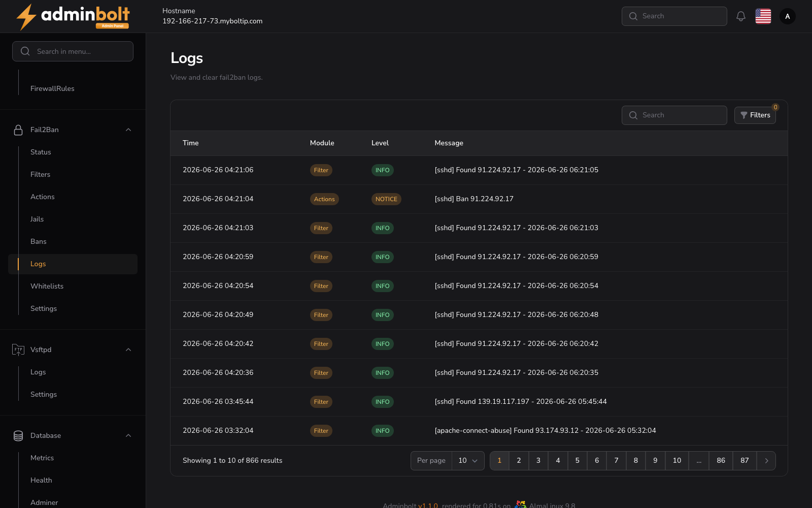Open the notifications bell

coord(741,16)
